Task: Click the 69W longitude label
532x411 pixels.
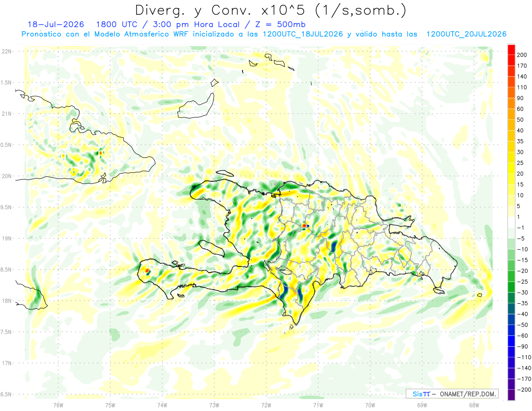Action: pyautogui.click(x=422, y=405)
